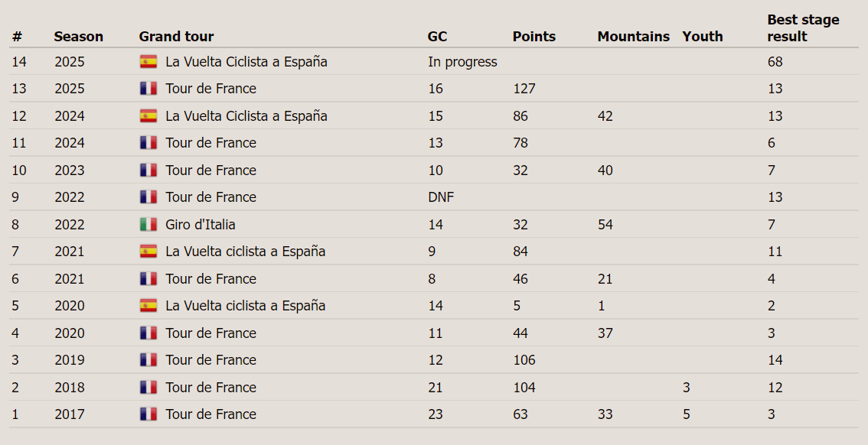Open the 2019 Tour de France link
868x445 pixels.
click(x=210, y=360)
